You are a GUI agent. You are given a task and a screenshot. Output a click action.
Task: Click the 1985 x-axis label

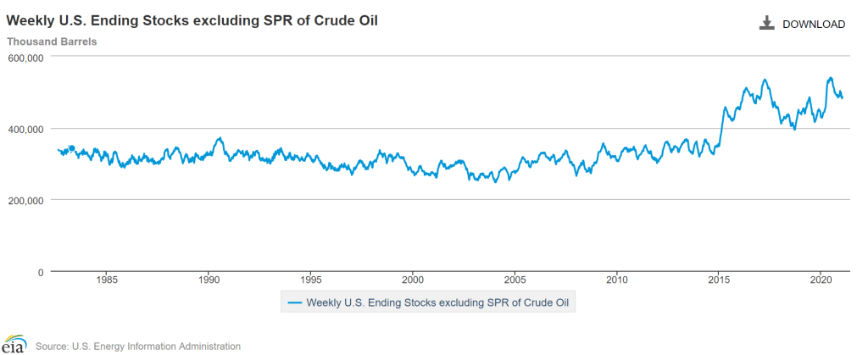(106, 279)
